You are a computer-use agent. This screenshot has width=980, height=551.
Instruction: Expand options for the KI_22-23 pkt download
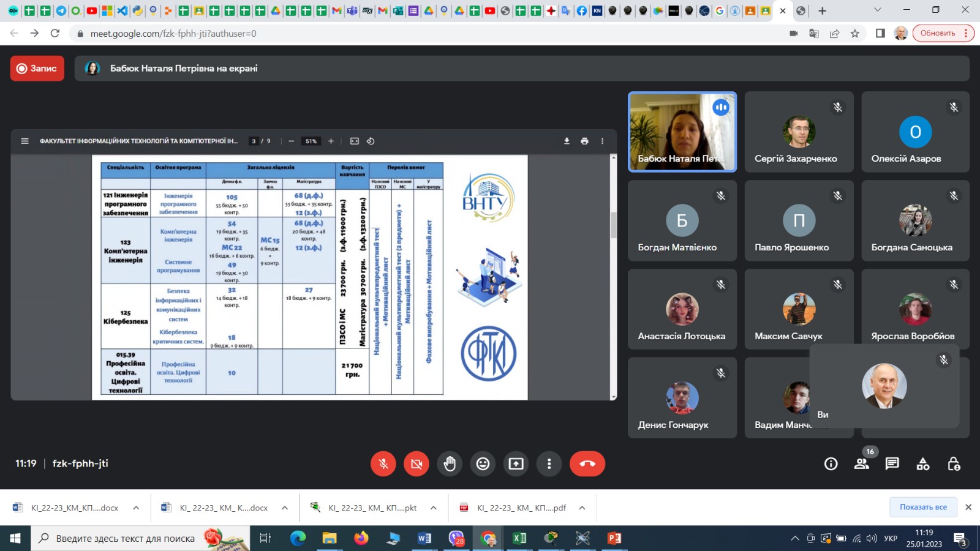point(433,508)
